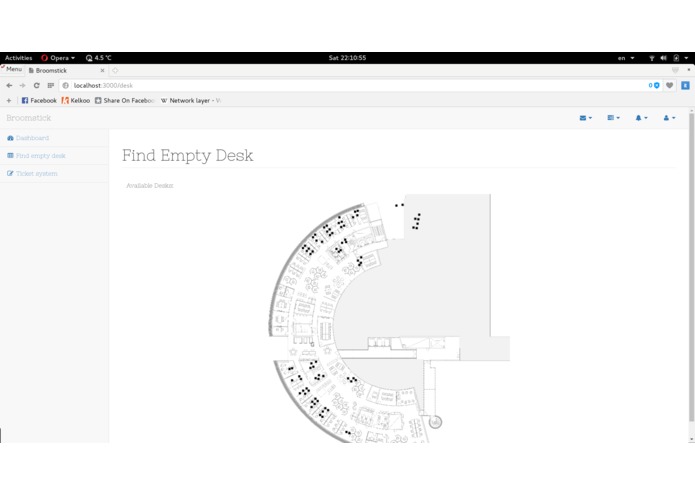
Task: Open GNOME Activities overview
Action: [x=19, y=58]
